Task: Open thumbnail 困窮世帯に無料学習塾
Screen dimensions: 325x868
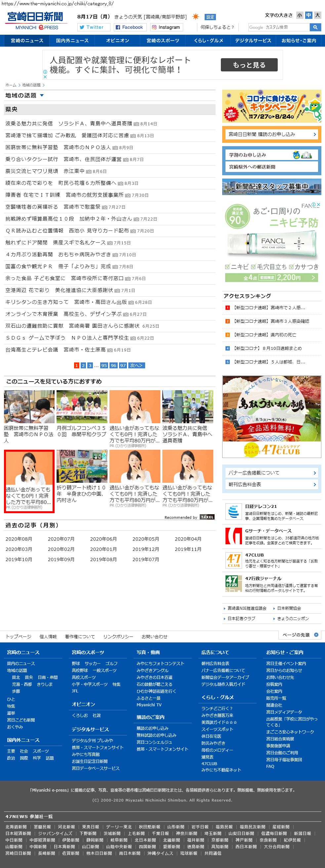Action: (x=29, y=407)
